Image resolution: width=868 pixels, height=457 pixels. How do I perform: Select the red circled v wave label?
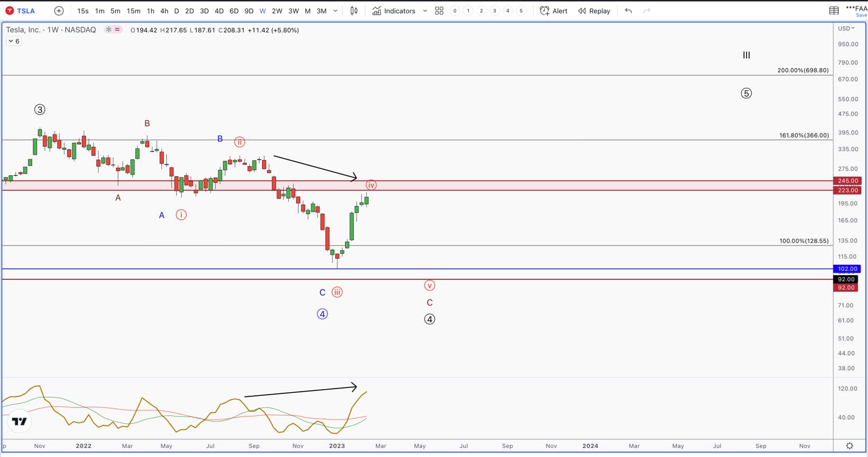(429, 285)
